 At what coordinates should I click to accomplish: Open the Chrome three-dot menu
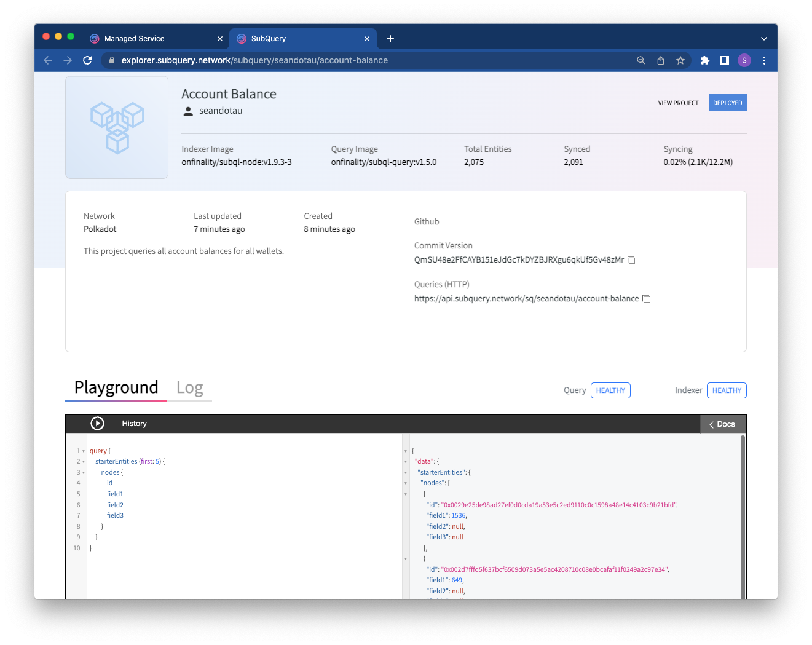coord(764,60)
